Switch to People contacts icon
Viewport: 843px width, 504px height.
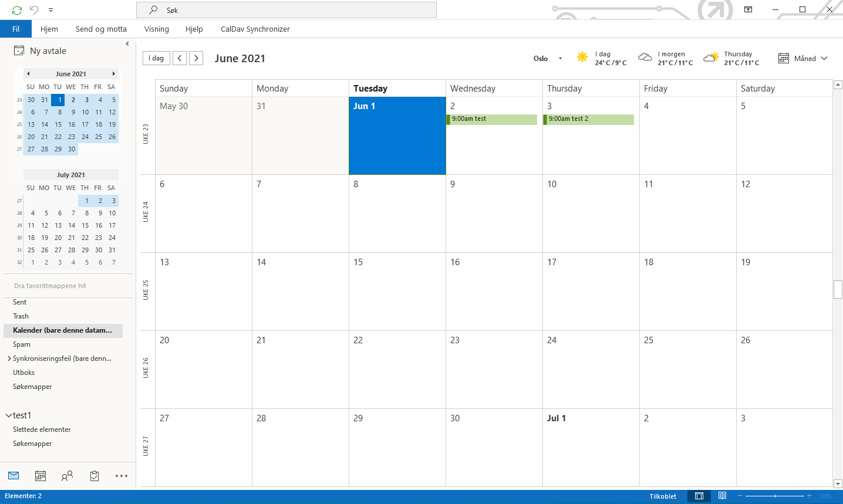(x=68, y=476)
